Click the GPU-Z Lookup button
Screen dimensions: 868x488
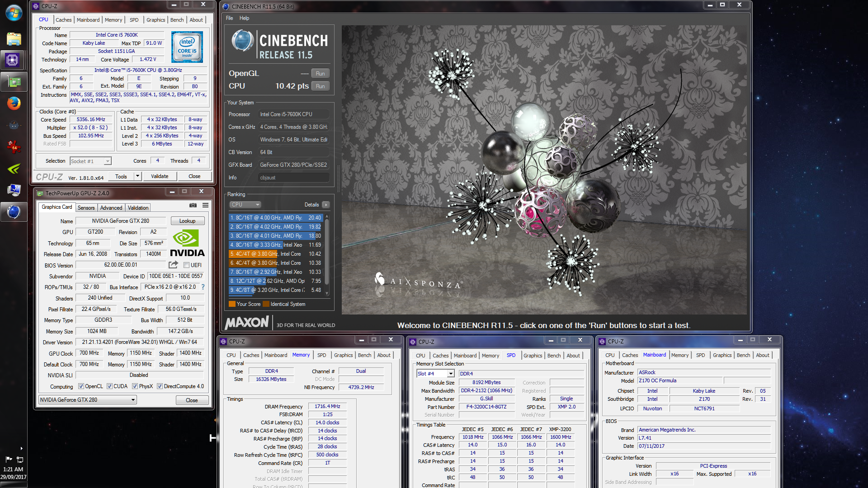(187, 221)
